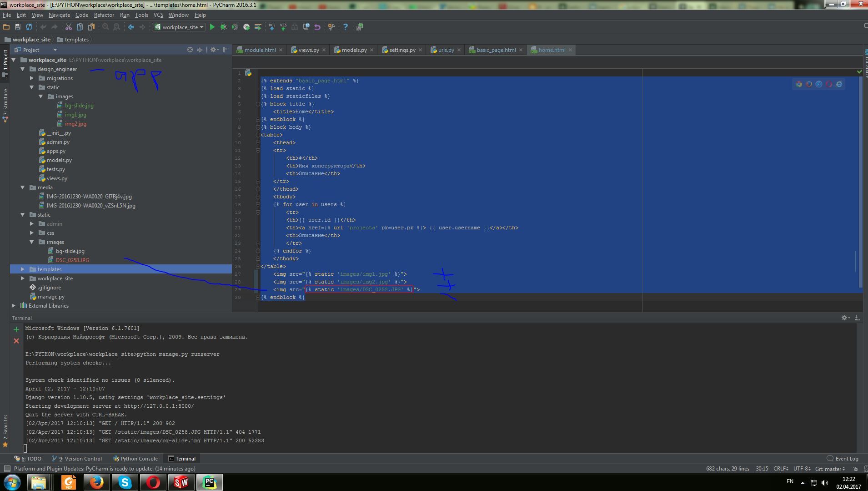The width and height of the screenshot is (868, 491).
Task: Click Scroll from Source target icon
Action: click(190, 50)
